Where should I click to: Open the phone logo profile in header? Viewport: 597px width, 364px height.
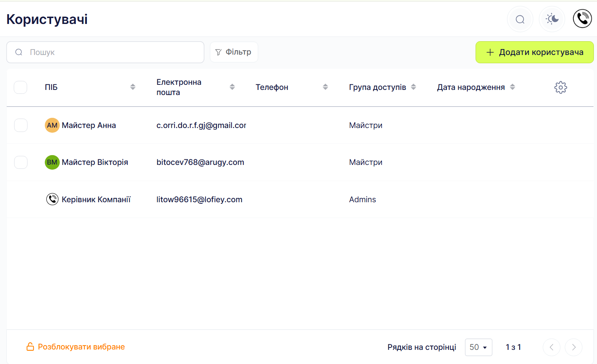[582, 19]
